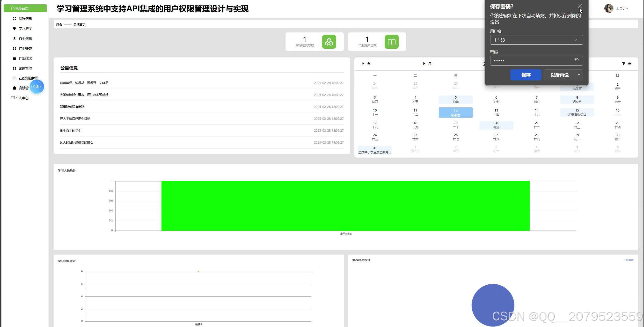
Task: Click the green book icon for 作业提交总数
Action: click(391, 42)
